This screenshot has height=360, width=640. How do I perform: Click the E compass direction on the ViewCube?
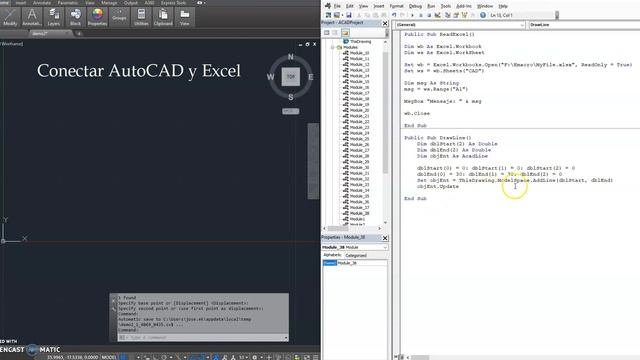pyautogui.click(x=311, y=77)
